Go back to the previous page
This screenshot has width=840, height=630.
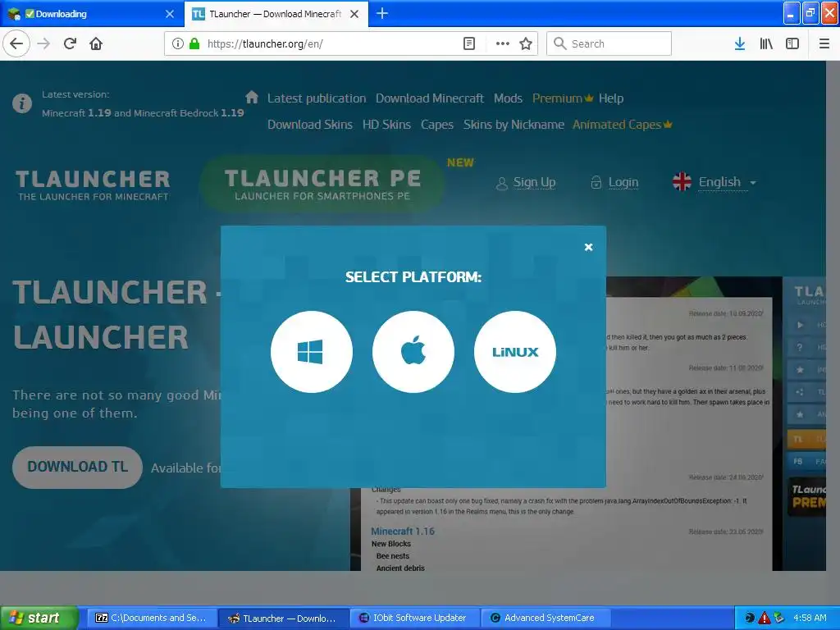[16, 44]
